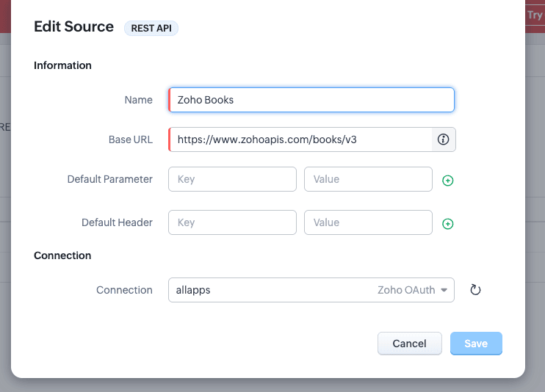This screenshot has width=545, height=392.
Task: Click the Edit Source title
Action: click(x=73, y=26)
